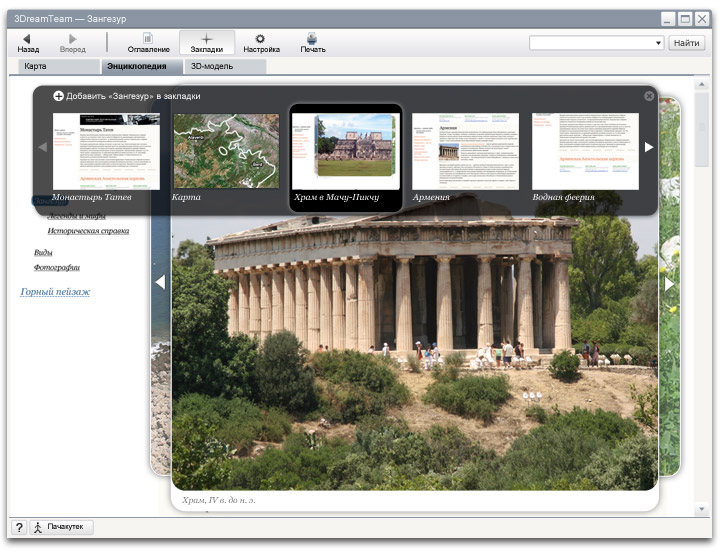Screen dimensions: 720x555
Task: Switch to the 3D-модель tab
Action: [211, 66]
